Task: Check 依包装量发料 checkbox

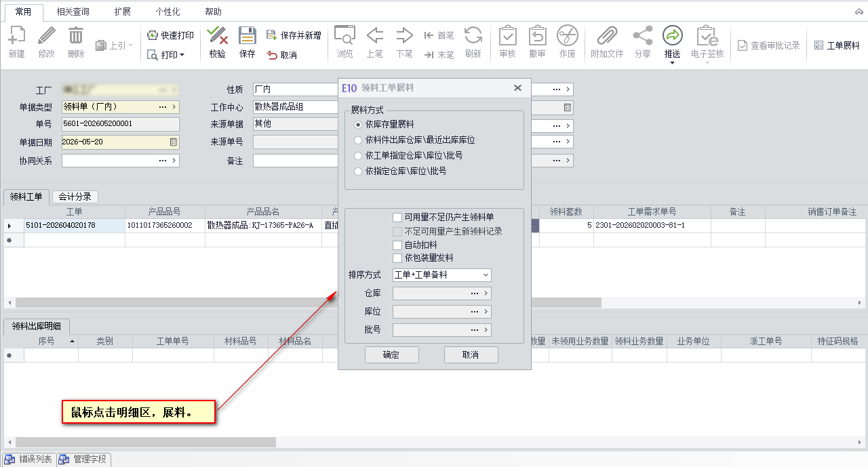Action: point(397,258)
